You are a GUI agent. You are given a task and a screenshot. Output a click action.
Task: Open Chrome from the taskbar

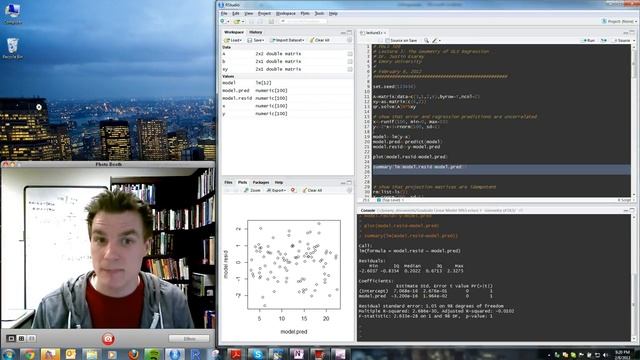pyautogui.click(x=29, y=354)
